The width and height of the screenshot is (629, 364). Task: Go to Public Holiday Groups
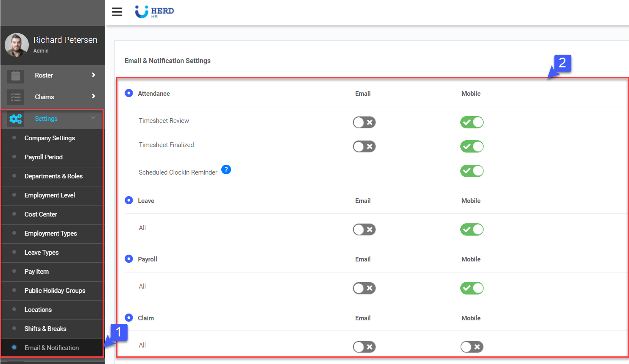(x=55, y=291)
